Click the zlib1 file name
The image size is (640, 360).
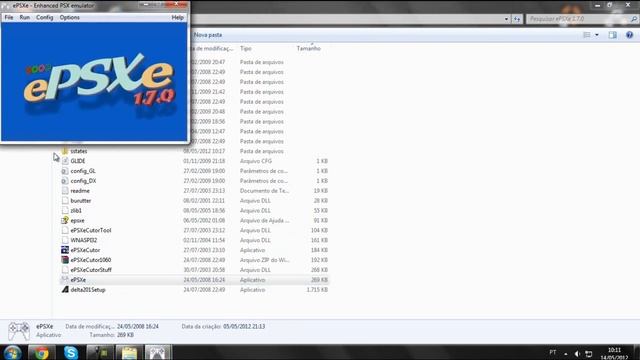(76, 211)
